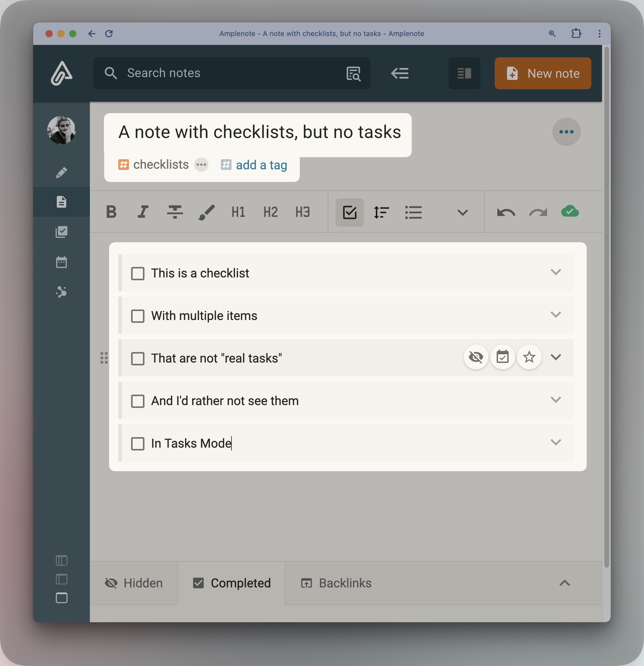Toggle italic formatting
The height and width of the screenshot is (666, 644).
click(x=143, y=212)
